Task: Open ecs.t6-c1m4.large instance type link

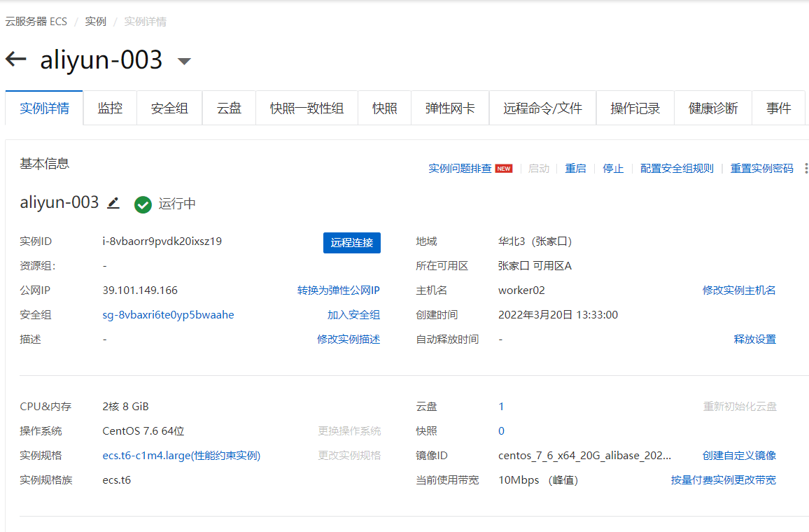Action: pyautogui.click(x=182, y=456)
